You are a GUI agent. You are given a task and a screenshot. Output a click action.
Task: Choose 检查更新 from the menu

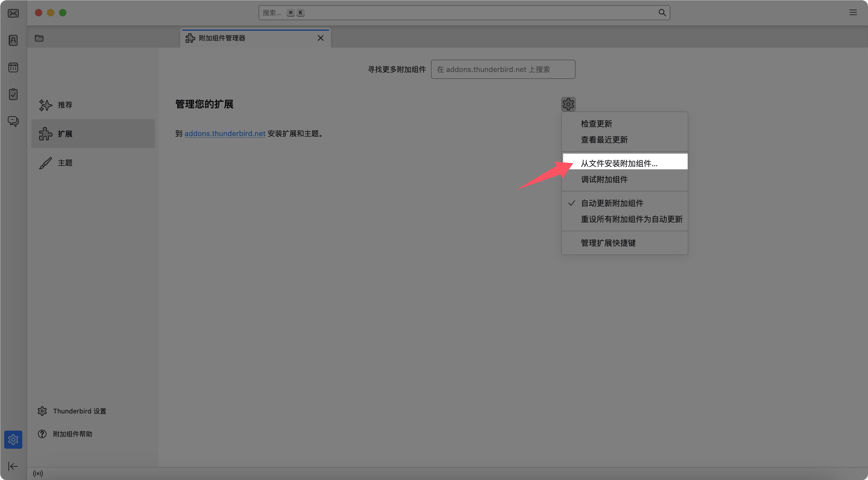click(x=596, y=123)
